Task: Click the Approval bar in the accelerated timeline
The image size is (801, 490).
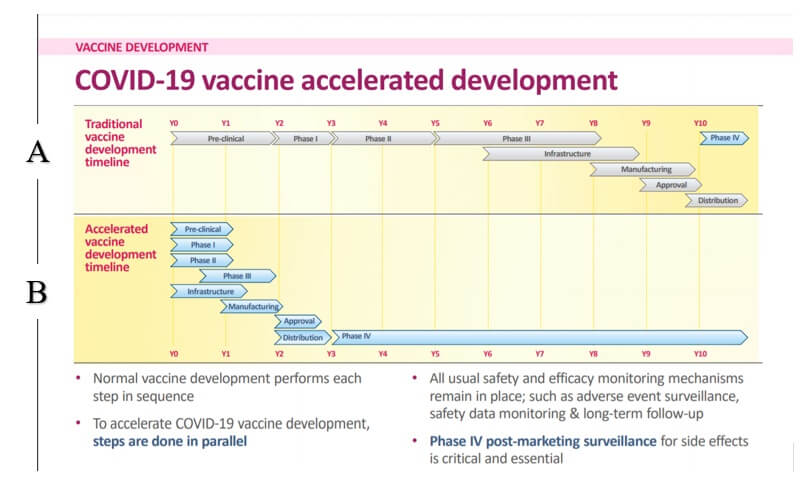Action: pyautogui.click(x=299, y=322)
